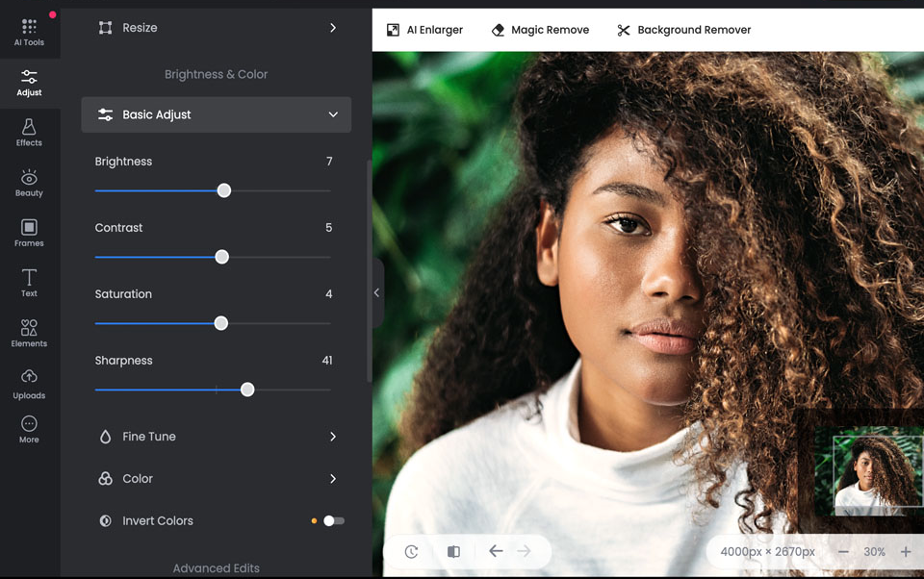Open the Text tool panel

(29, 284)
